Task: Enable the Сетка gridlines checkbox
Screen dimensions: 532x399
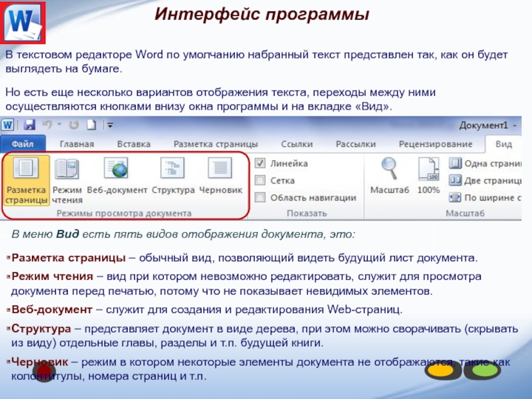Action: 261,180
